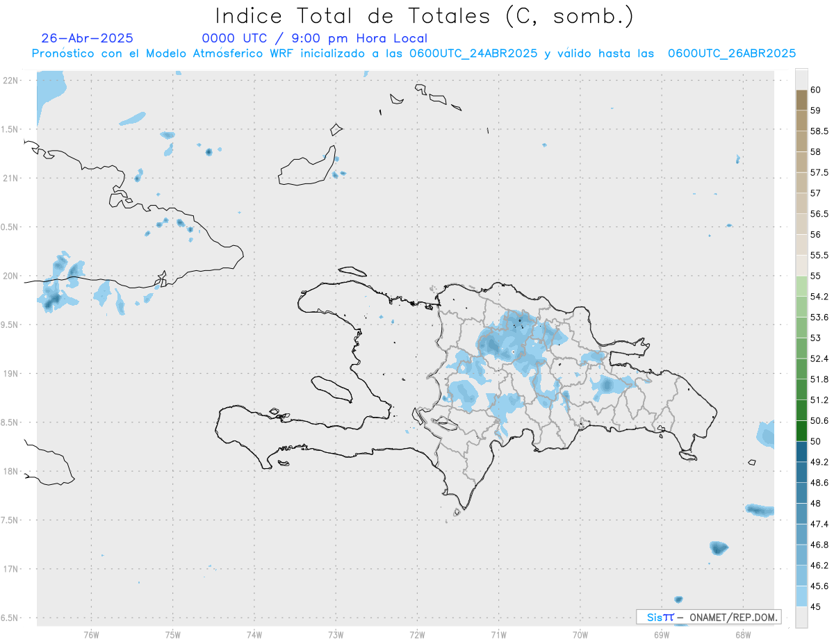Click the legend value 58.5

(x=819, y=131)
